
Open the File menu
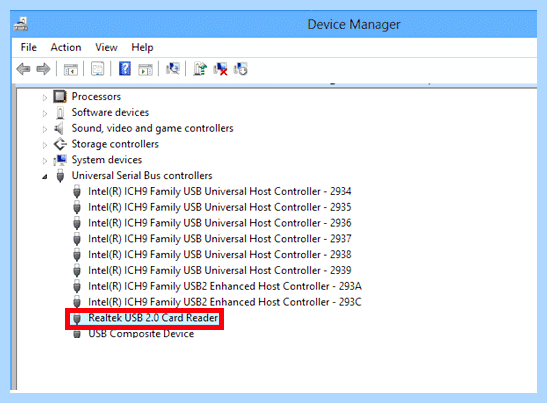[29, 47]
